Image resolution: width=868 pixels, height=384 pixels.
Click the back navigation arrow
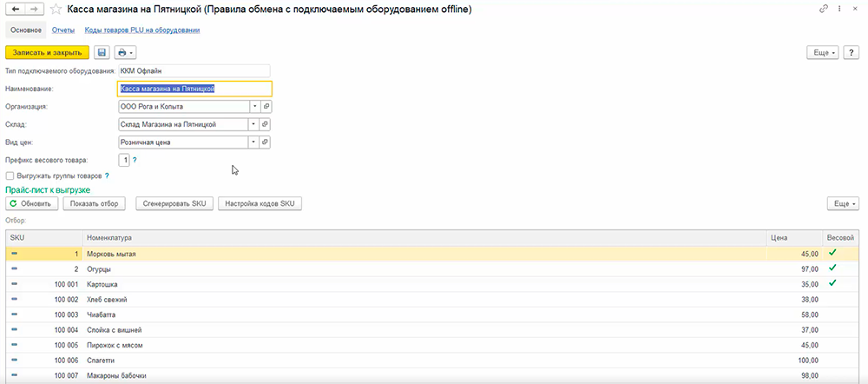pyautogui.click(x=12, y=10)
